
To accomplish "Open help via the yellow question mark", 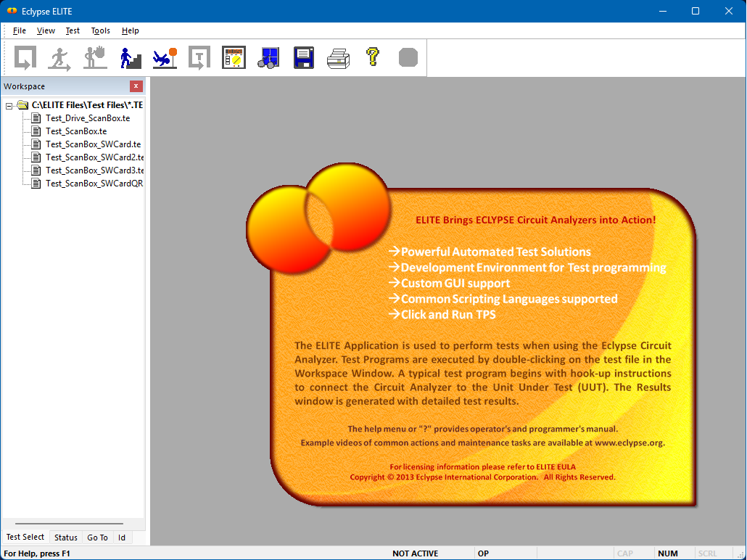I will (373, 57).
